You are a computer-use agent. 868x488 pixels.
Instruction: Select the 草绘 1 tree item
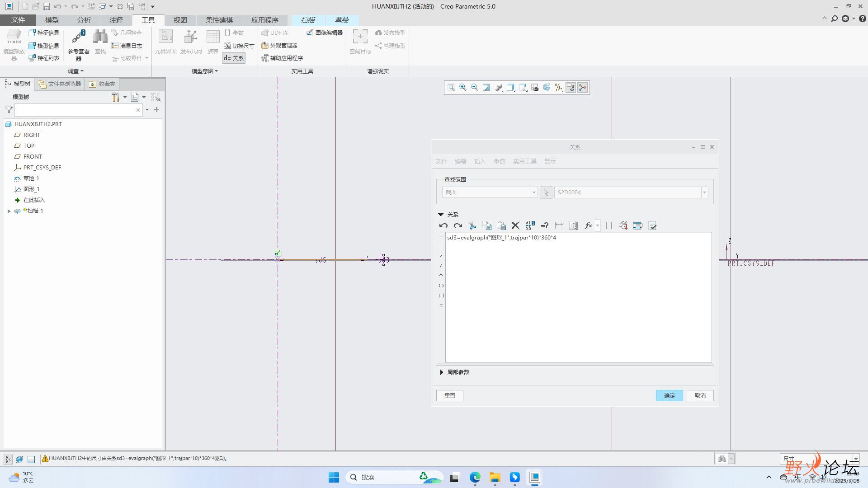click(27, 178)
